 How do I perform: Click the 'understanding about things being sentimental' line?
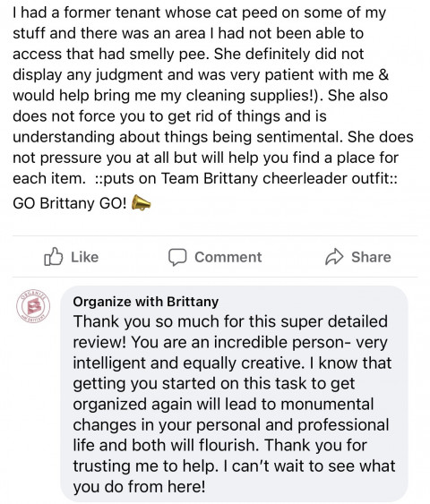(213, 137)
